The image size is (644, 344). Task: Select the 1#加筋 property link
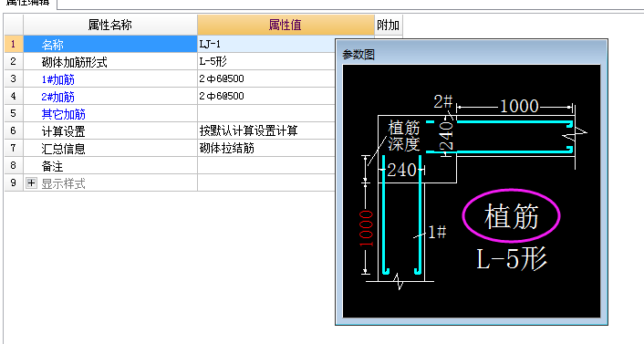(x=57, y=79)
